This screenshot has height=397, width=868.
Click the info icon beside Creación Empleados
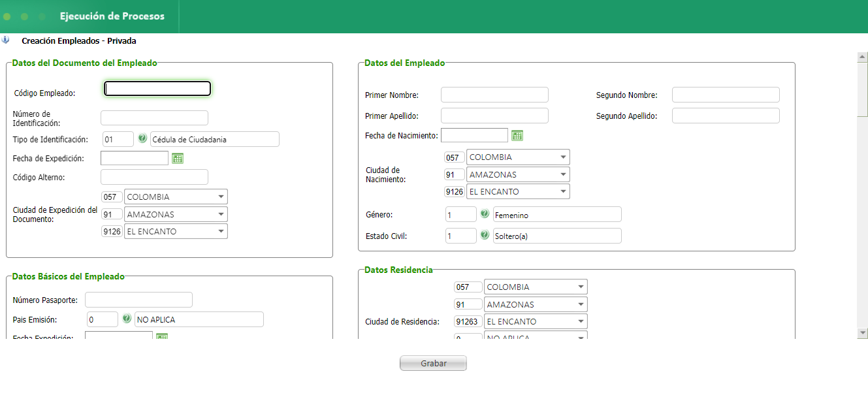(x=6, y=40)
